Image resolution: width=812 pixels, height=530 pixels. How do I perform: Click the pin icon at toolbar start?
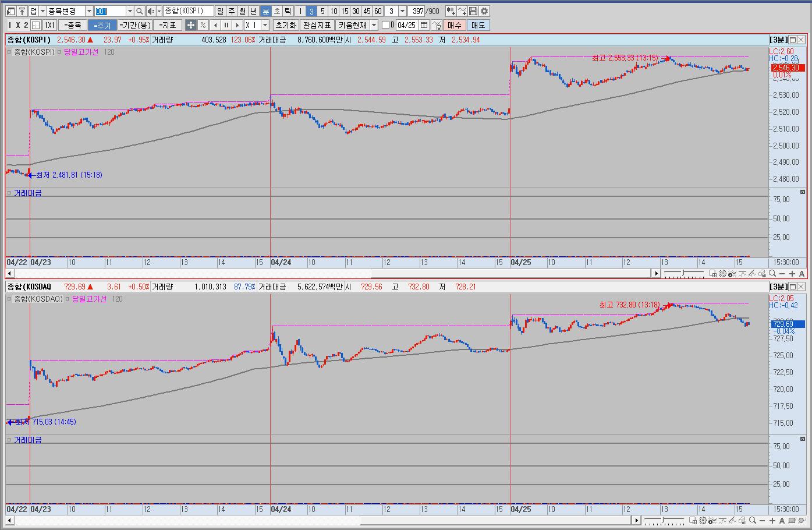22,11
